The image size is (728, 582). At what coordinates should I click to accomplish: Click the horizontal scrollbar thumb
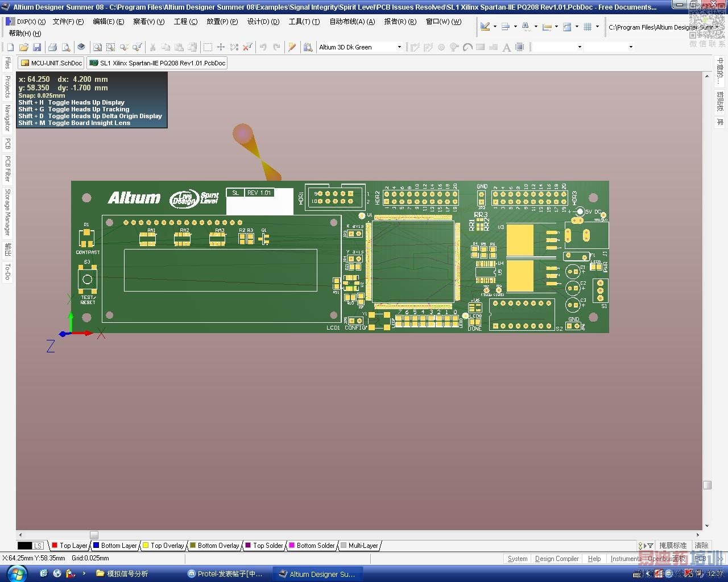click(94, 535)
